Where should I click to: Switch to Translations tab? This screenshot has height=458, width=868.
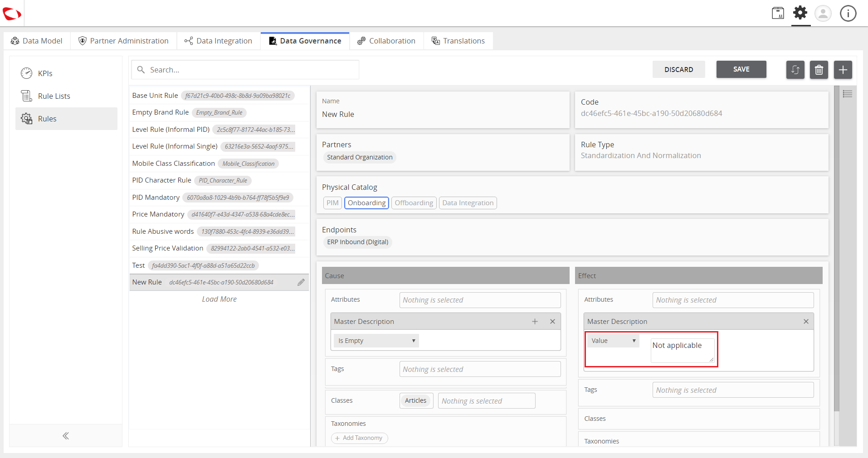[458, 41]
